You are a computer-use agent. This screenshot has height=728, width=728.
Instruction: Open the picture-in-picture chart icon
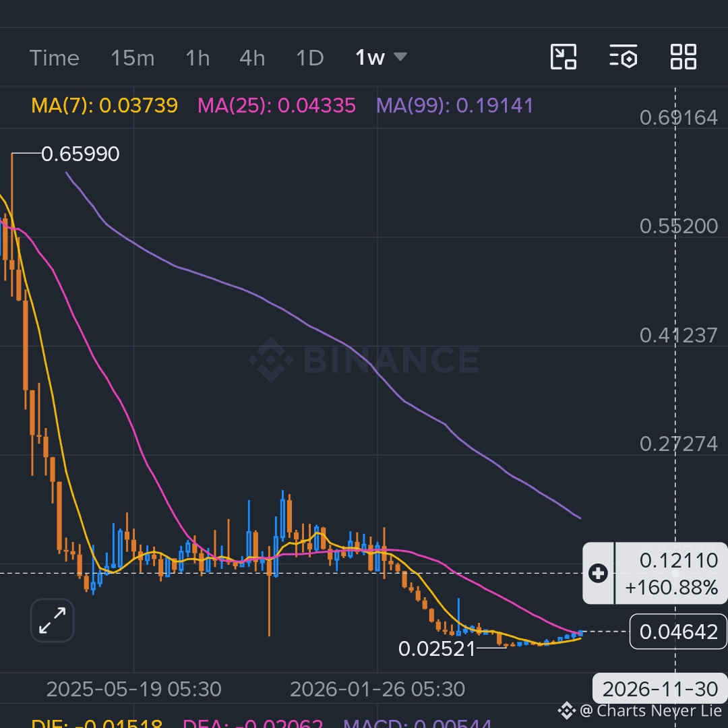563,57
